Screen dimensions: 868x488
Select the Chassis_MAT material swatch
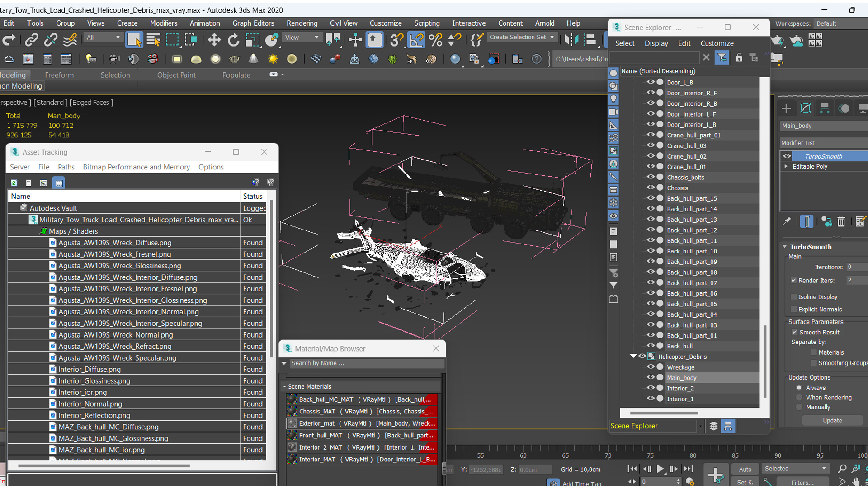pos(292,411)
